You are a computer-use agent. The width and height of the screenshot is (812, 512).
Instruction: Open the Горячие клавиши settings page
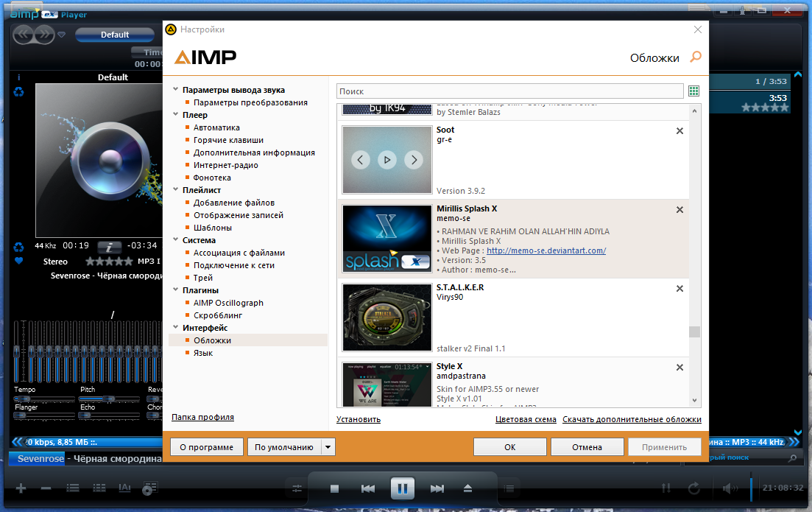coord(228,140)
